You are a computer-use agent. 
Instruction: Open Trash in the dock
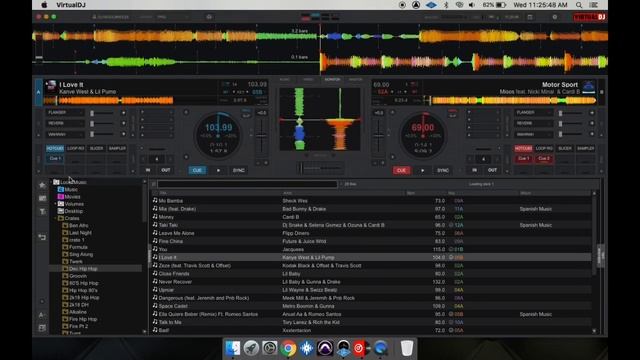tap(407, 348)
